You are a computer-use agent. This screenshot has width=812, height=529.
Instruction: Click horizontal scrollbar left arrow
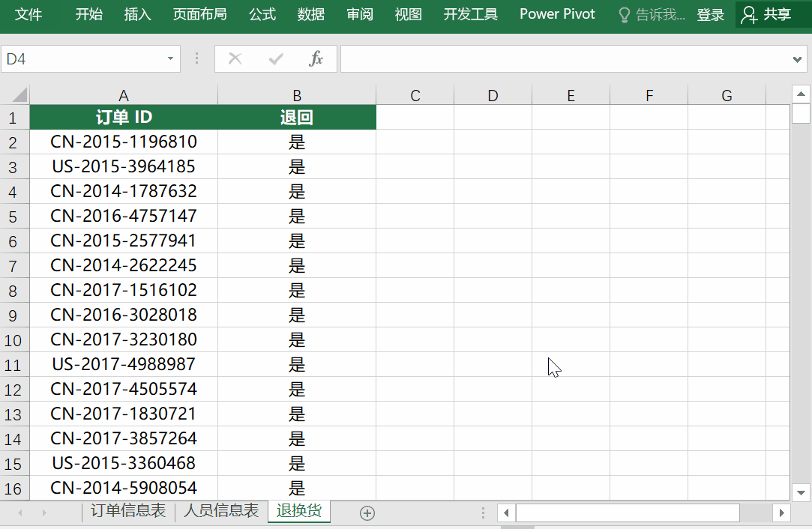pyautogui.click(x=506, y=513)
